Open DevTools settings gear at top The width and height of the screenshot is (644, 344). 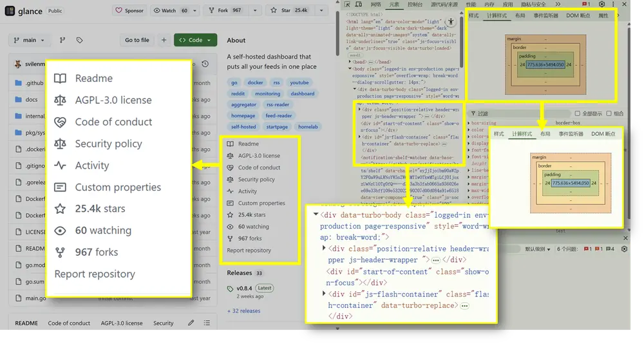coord(601,4)
